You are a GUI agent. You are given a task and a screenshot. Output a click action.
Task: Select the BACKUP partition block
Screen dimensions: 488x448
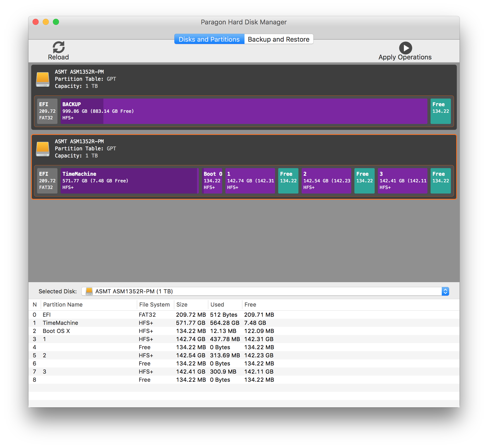[x=244, y=111]
